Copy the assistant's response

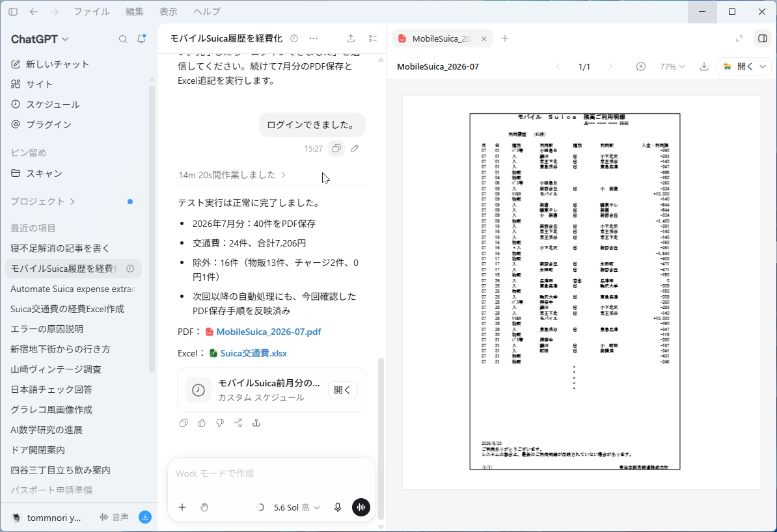(184, 423)
